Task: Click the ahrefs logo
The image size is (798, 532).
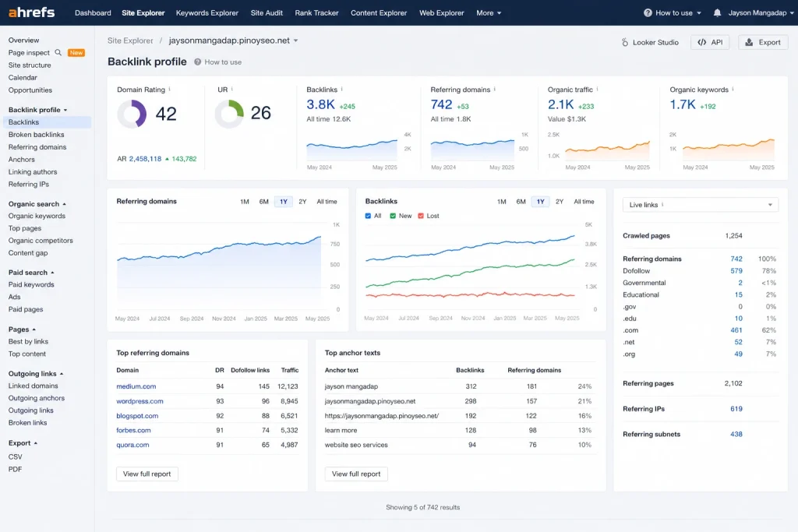Action: (x=31, y=12)
